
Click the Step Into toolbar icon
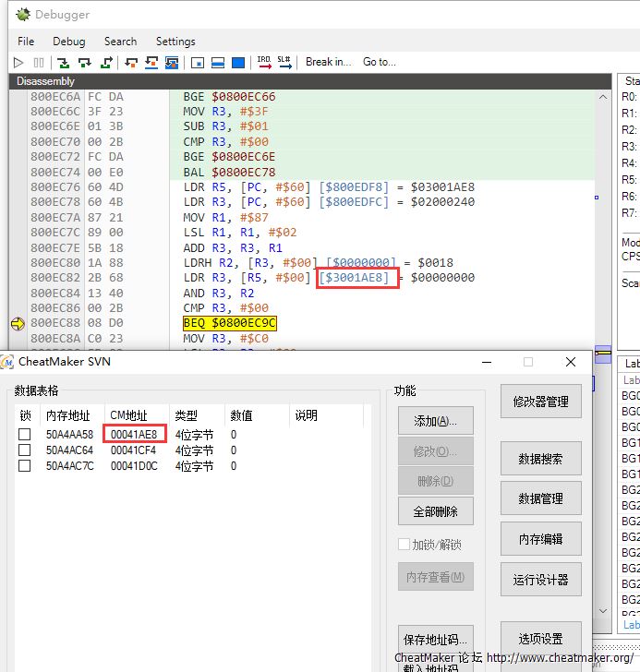(64, 63)
